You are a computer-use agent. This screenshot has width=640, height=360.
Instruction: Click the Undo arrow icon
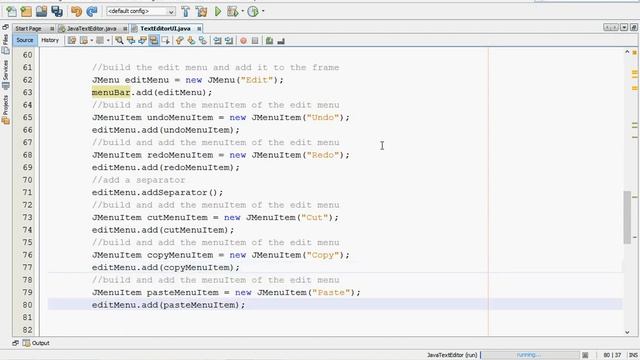[x=76, y=11]
